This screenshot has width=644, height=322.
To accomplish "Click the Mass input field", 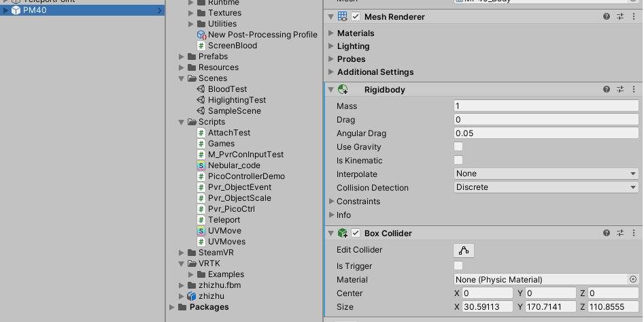I will 546,106.
